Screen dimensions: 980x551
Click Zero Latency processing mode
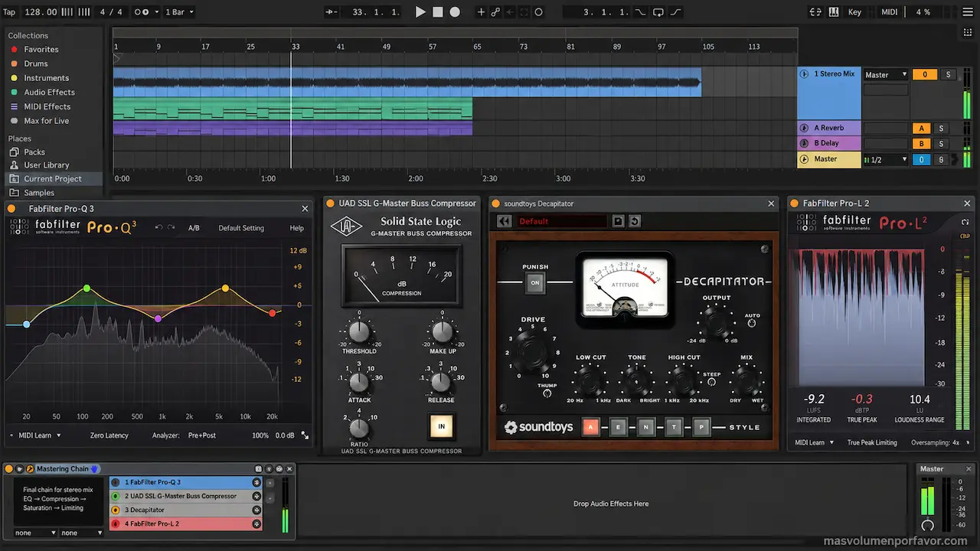[109, 435]
